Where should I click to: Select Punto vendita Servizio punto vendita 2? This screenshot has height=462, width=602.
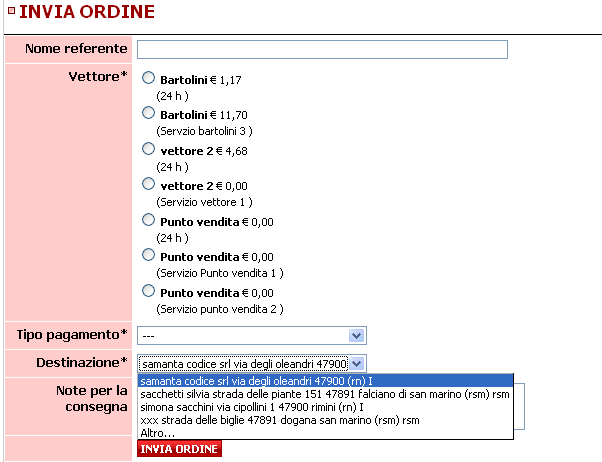click(148, 291)
